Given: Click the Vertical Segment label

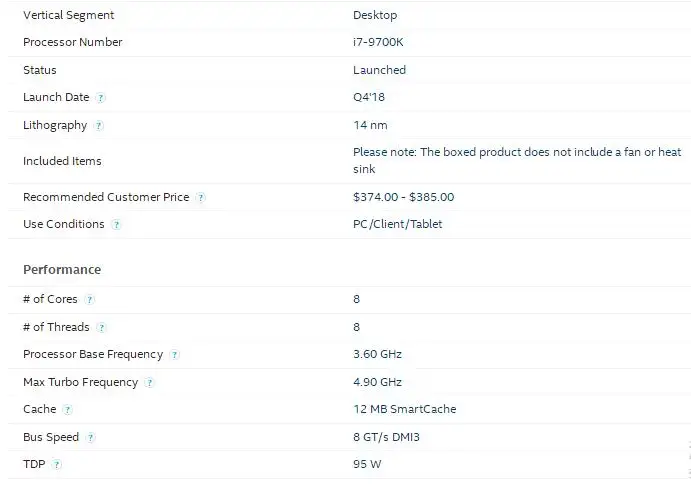Looking at the screenshot, I should (x=69, y=15).
